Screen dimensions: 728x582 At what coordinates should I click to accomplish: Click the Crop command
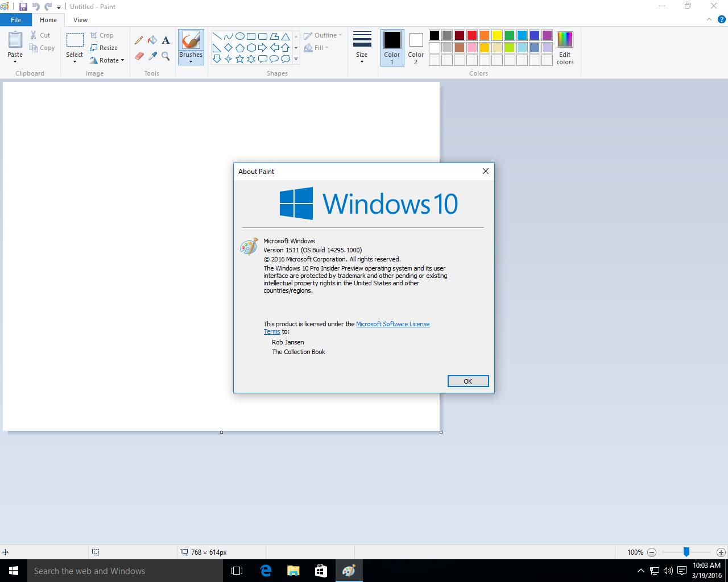[102, 35]
